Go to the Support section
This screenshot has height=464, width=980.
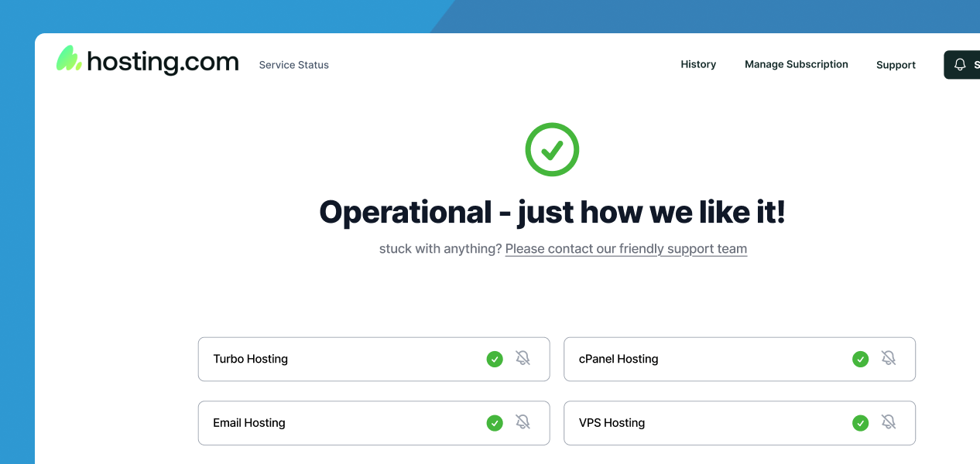(x=896, y=65)
